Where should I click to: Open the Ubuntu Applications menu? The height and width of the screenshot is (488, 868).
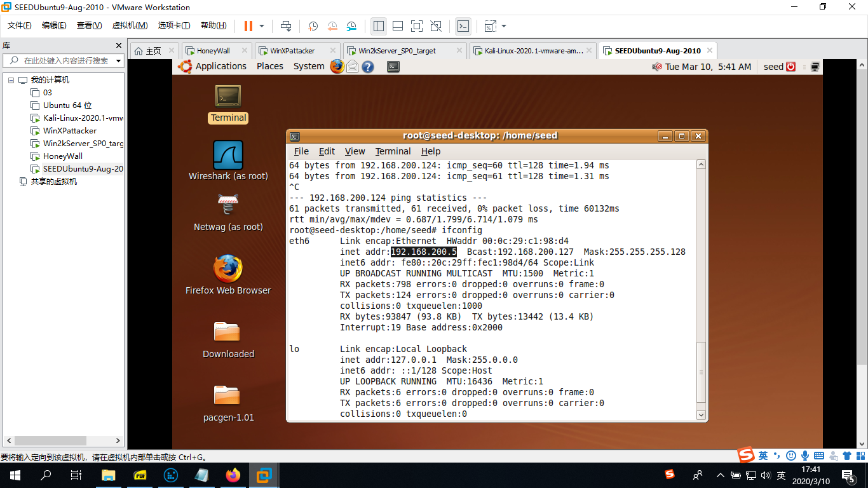coord(220,66)
